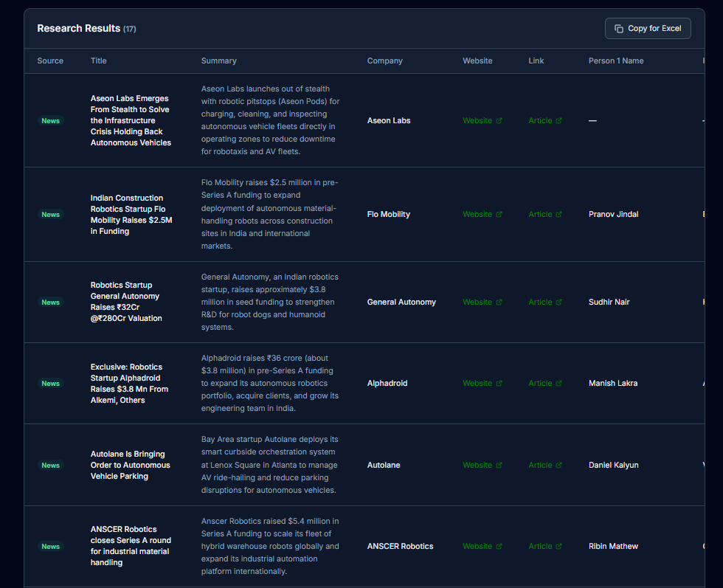Screen dimensions: 723x588
Task: Click News badge in Flo Mobility row
Action: (50, 215)
